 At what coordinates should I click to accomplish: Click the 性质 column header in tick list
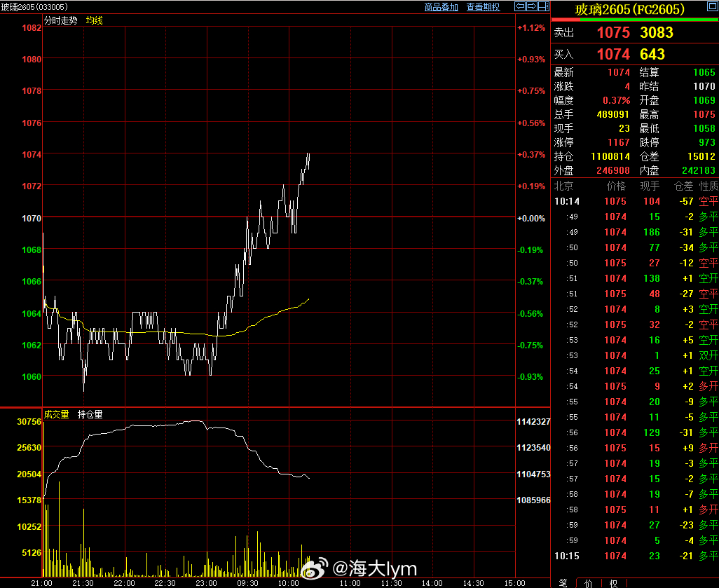click(709, 186)
